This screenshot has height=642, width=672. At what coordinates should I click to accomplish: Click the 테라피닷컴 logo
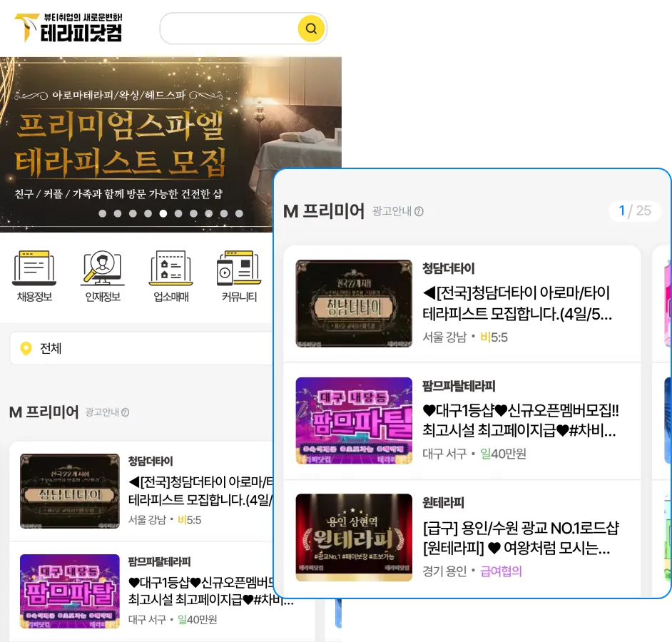68,28
